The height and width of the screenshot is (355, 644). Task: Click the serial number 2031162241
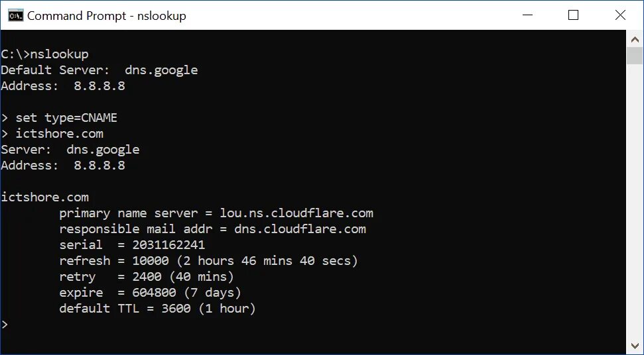tap(168, 245)
